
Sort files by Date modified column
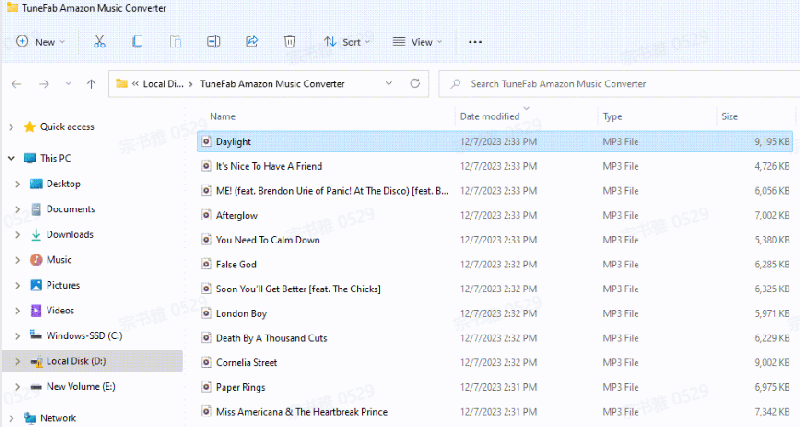[490, 116]
